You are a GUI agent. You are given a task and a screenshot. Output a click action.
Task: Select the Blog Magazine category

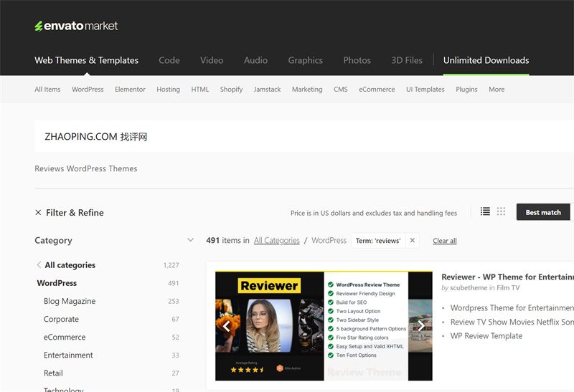pos(70,301)
